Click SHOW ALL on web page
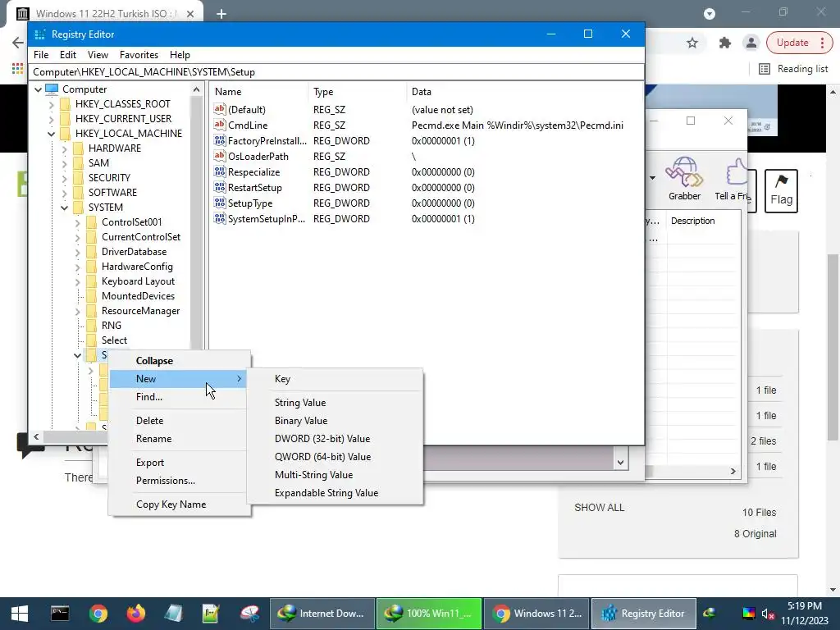This screenshot has width=840, height=630. 599,507
